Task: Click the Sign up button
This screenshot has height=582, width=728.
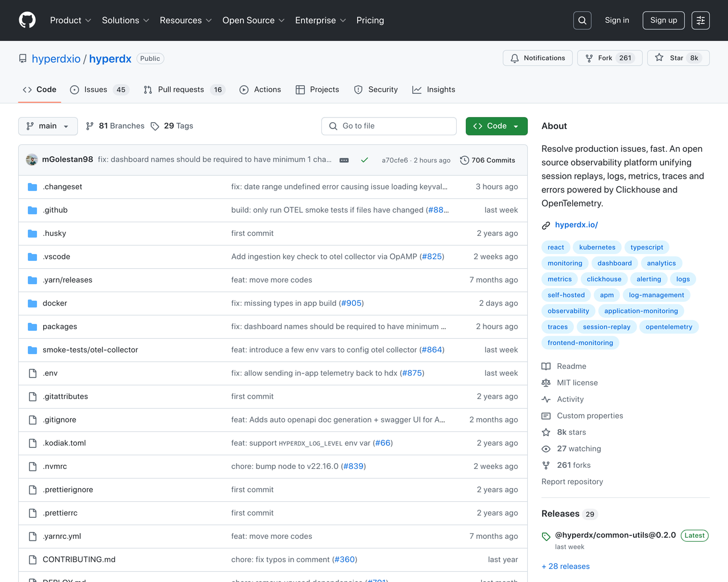Action: (x=664, y=20)
